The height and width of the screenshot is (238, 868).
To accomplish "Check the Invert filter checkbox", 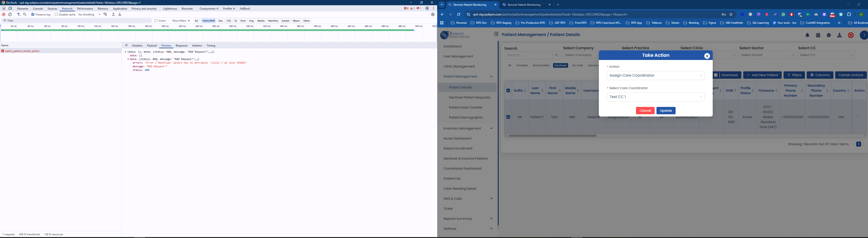I will coord(156,21).
